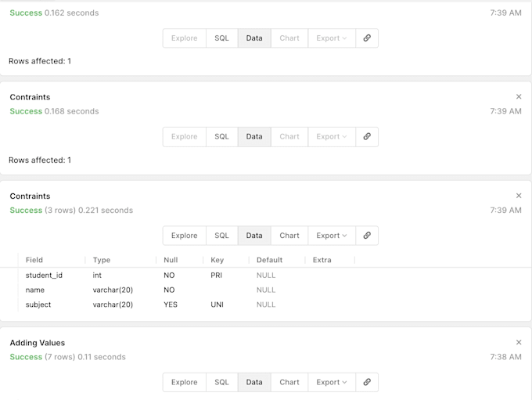Show SQL view in topmost card
532x400 pixels.
pos(222,38)
